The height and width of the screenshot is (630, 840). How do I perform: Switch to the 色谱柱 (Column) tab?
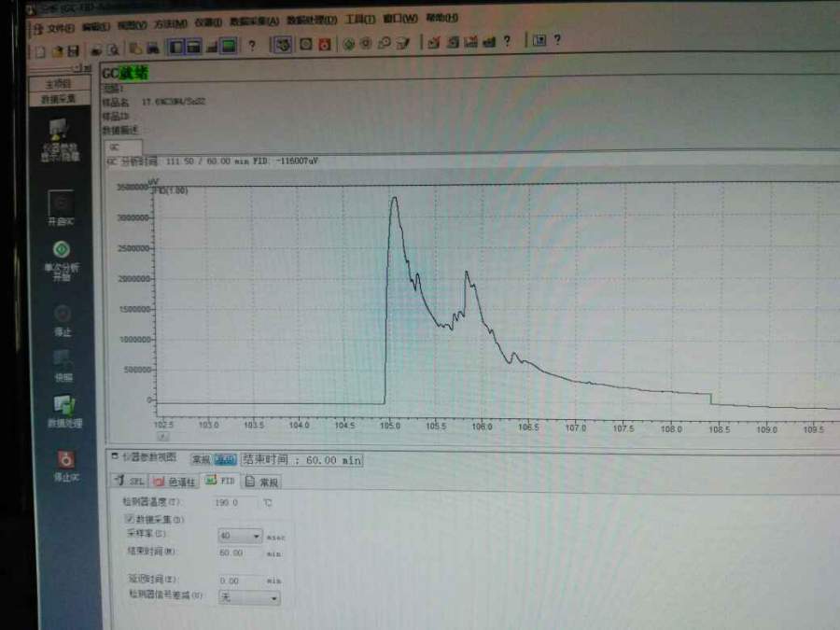click(x=175, y=482)
